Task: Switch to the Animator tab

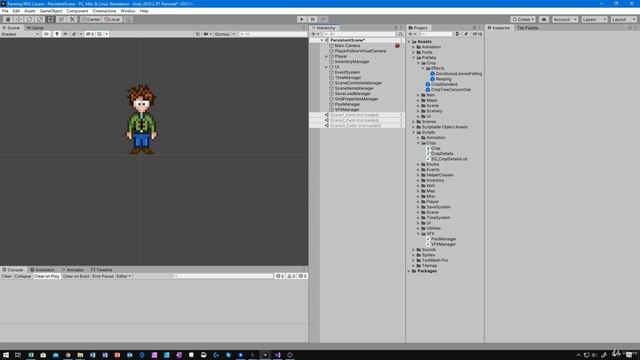Action: 73,270
